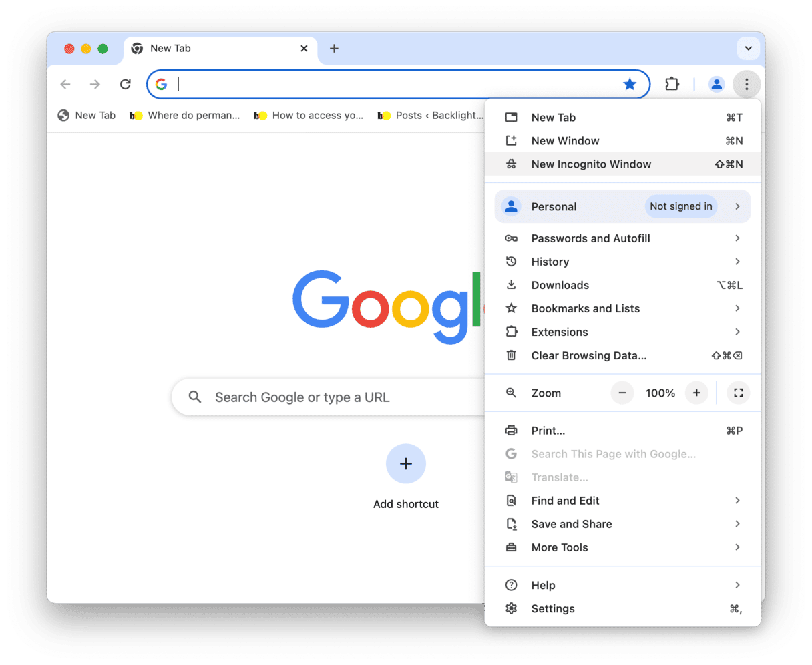The height and width of the screenshot is (665, 812).
Task: Click the chevron beside Help
Action: pos(737,585)
